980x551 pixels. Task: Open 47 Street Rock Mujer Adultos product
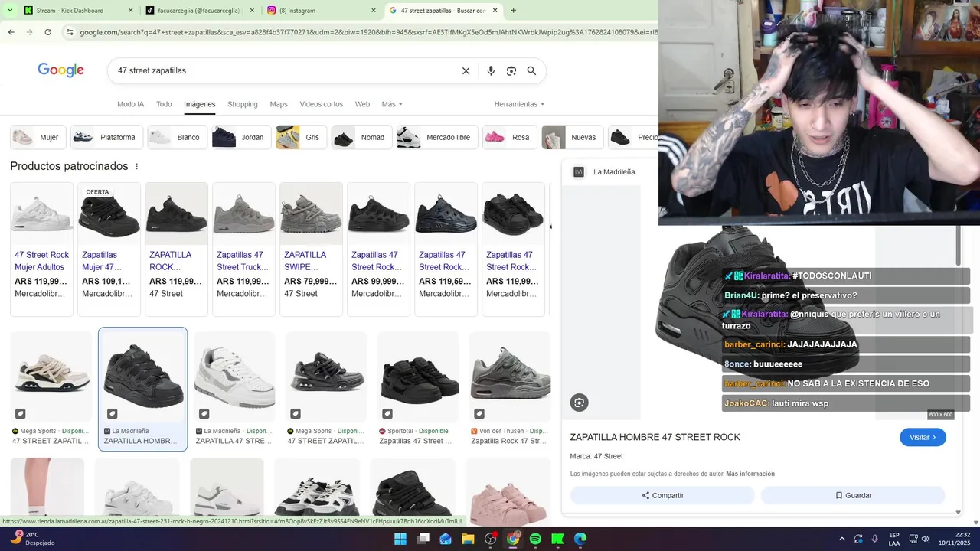pos(41,249)
